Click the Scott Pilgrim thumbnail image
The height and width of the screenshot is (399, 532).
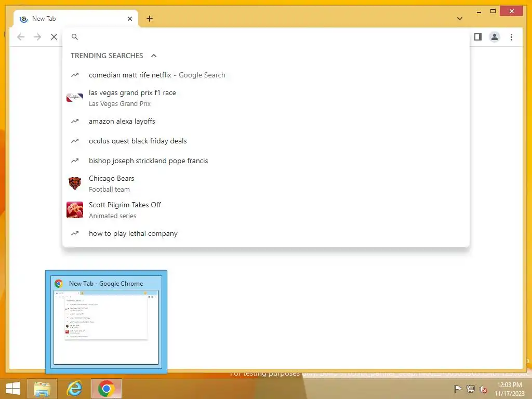pyautogui.click(x=75, y=210)
